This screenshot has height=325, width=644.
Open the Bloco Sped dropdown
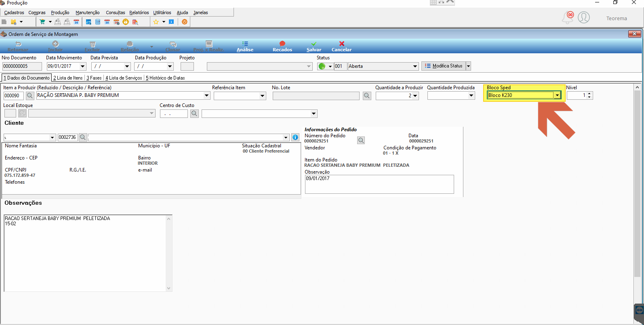[x=557, y=95]
